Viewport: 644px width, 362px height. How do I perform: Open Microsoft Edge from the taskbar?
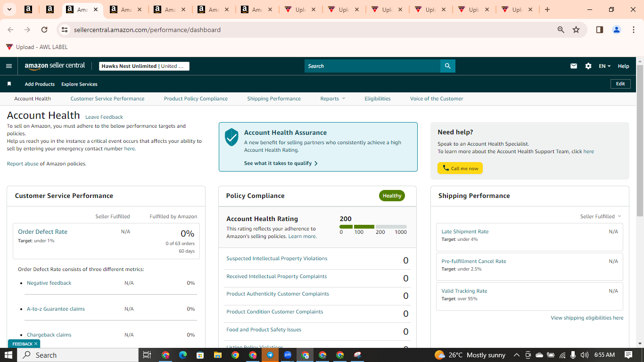183,355
